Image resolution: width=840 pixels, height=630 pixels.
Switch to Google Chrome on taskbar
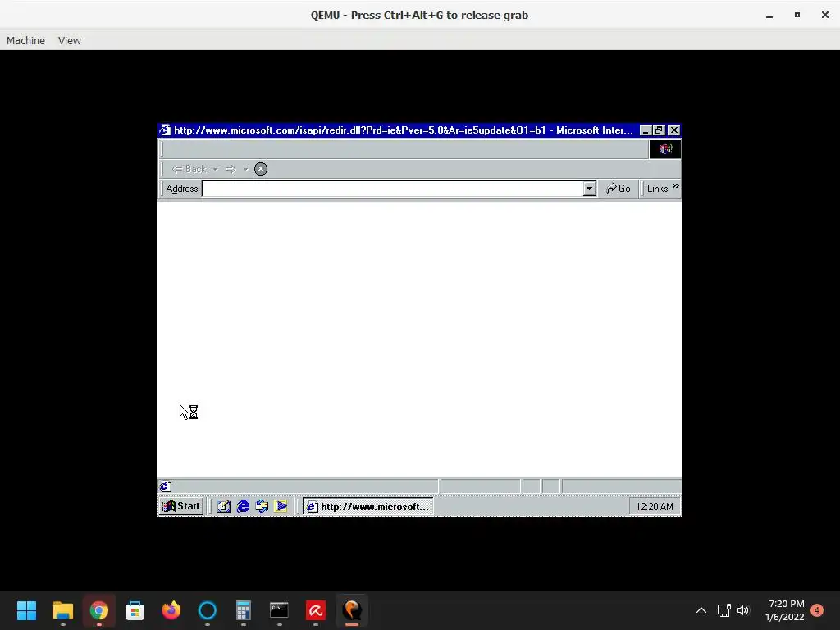[99, 610]
